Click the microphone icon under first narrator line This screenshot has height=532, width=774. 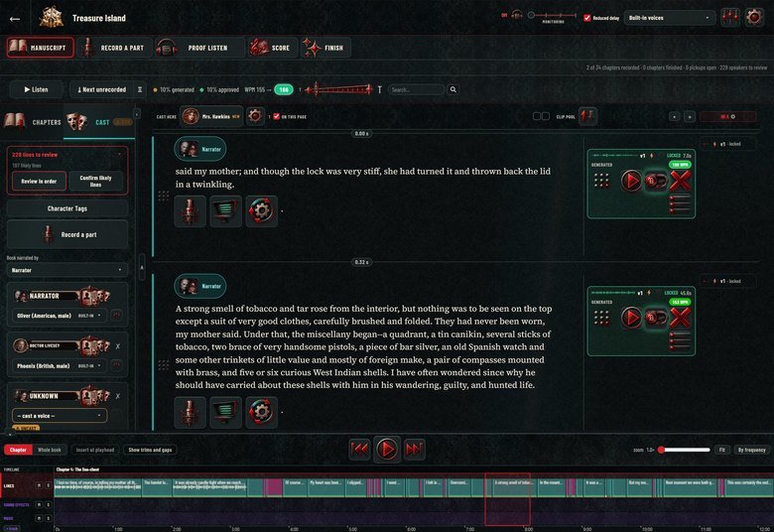click(x=190, y=211)
